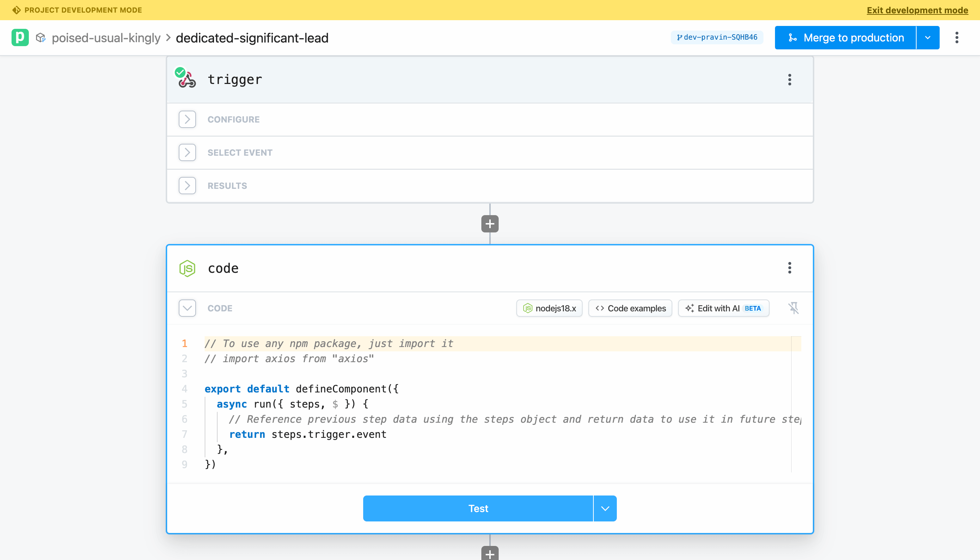
Task: Run the code step with Test
Action: (478, 508)
